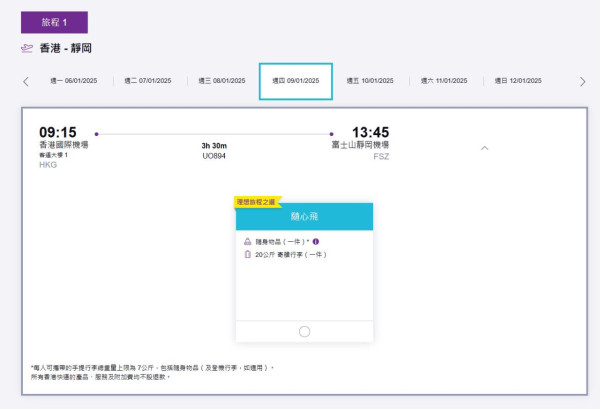Click the luggage icon for 20公斤 寄艙行李

click(248, 254)
